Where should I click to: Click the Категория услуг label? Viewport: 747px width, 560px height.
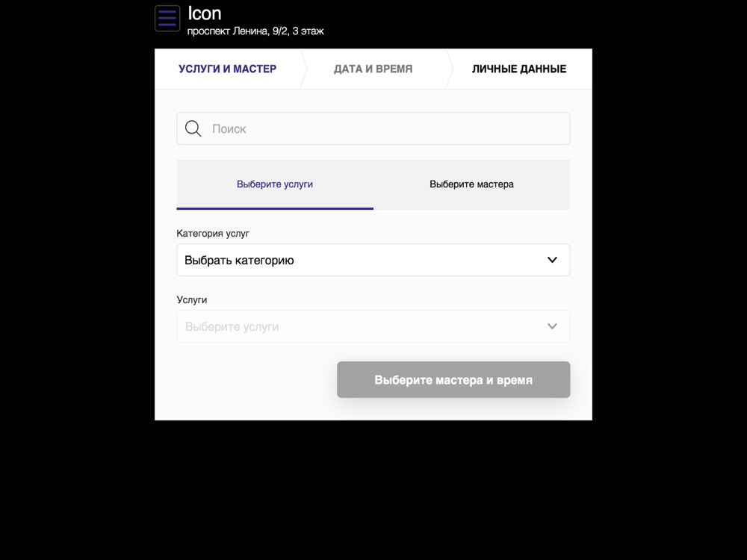pyautogui.click(x=213, y=233)
